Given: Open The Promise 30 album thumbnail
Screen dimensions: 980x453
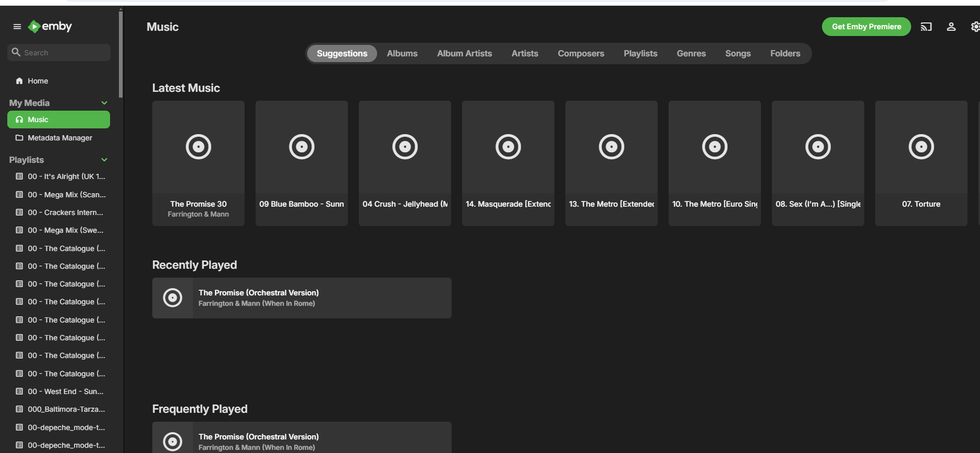Looking at the screenshot, I should click(198, 147).
